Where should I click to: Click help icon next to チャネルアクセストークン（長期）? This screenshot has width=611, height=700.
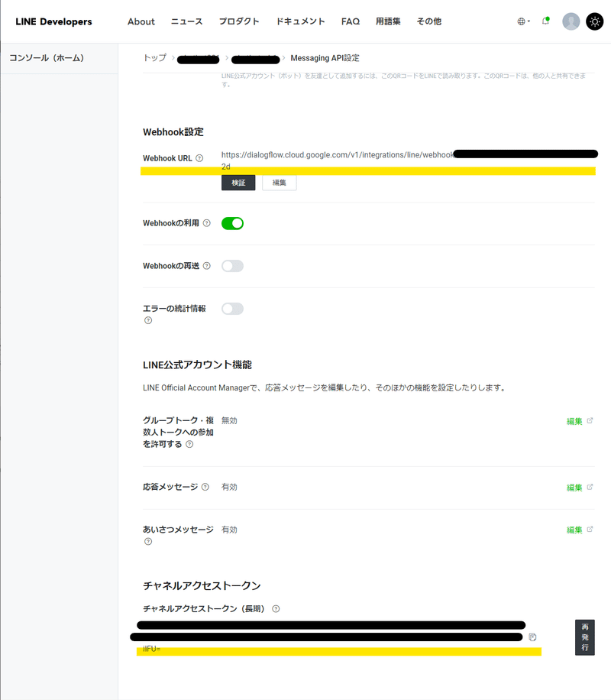[x=276, y=609]
